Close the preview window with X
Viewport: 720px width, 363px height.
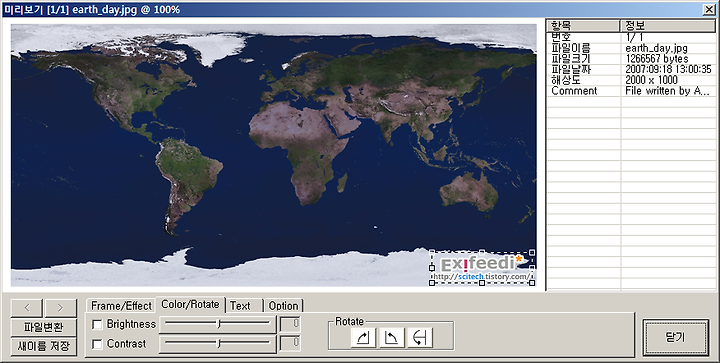point(709,10)
